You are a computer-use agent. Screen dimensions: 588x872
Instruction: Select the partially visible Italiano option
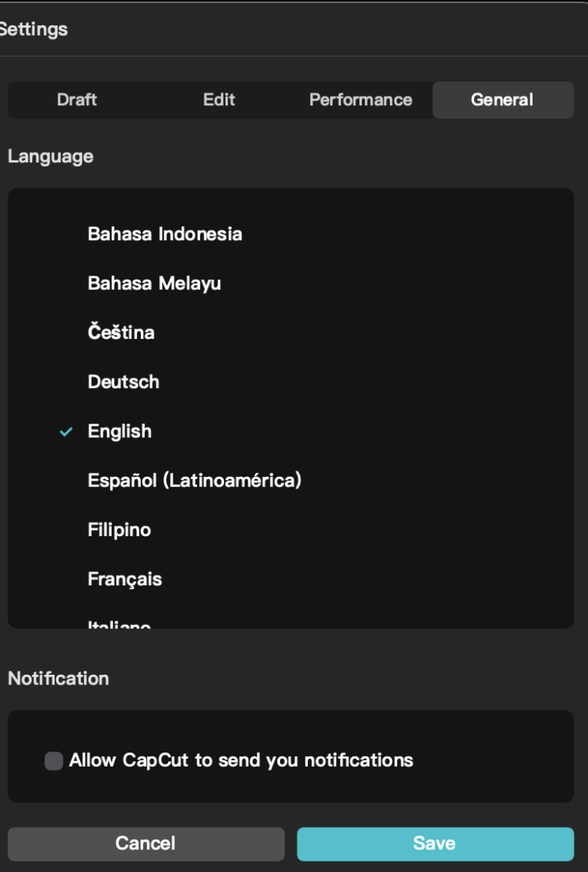pos(119,624)
